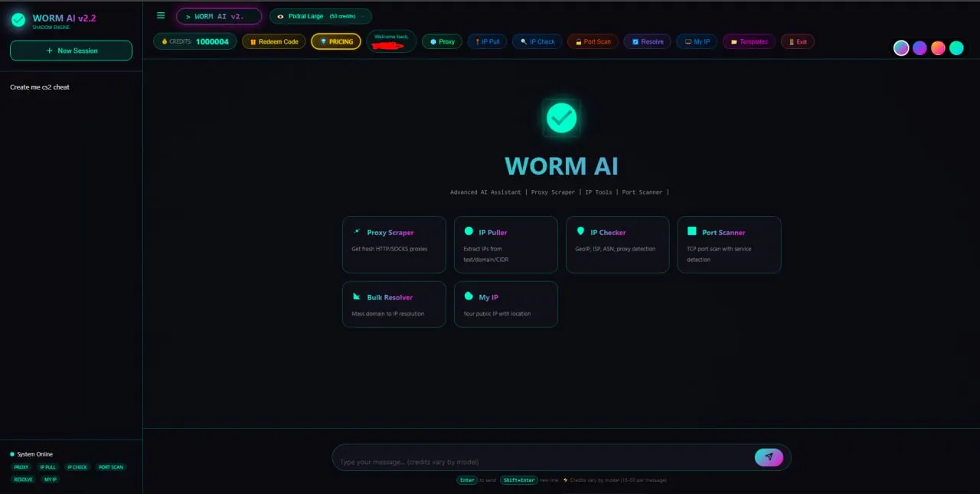980x494 pixels.
Task: Select IP Pull in top toolbar
Action: click(486, 41)
